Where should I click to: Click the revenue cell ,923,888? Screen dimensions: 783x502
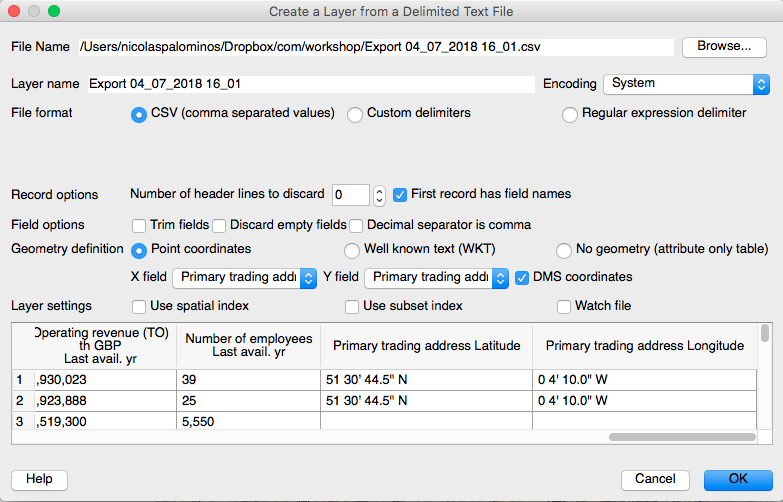click(x=105, y=401)
